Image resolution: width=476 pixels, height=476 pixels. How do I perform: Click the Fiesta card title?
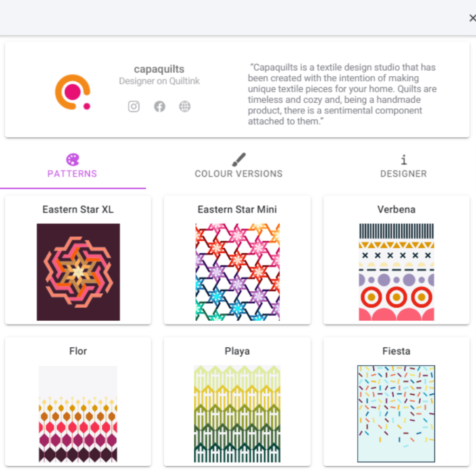[x=397, y=351]
